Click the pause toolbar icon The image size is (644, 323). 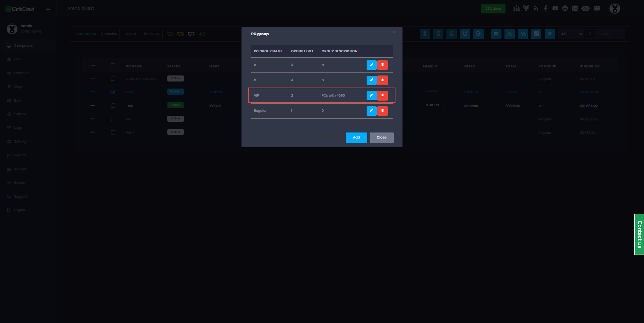[x=550, y=34]
